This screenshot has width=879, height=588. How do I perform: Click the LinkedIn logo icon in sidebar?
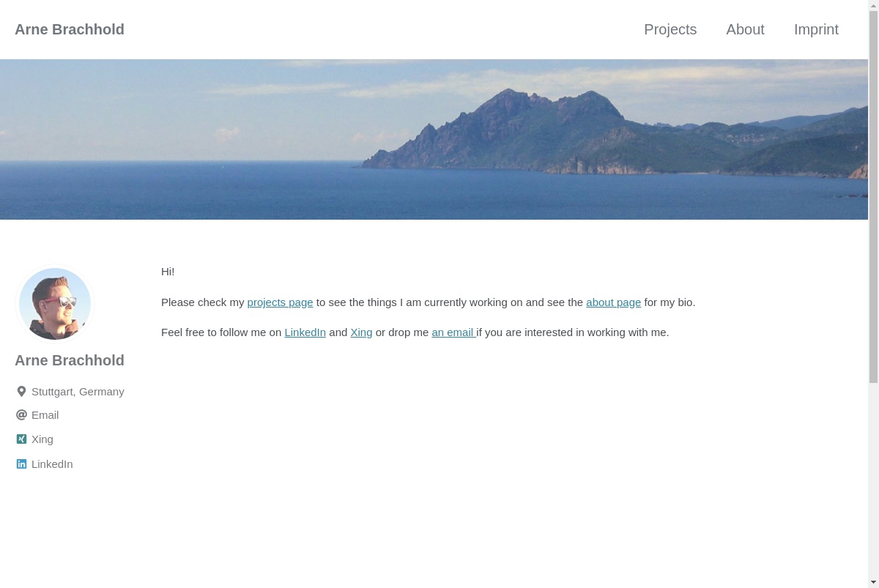pyautogui.click(x=21, y=464)
